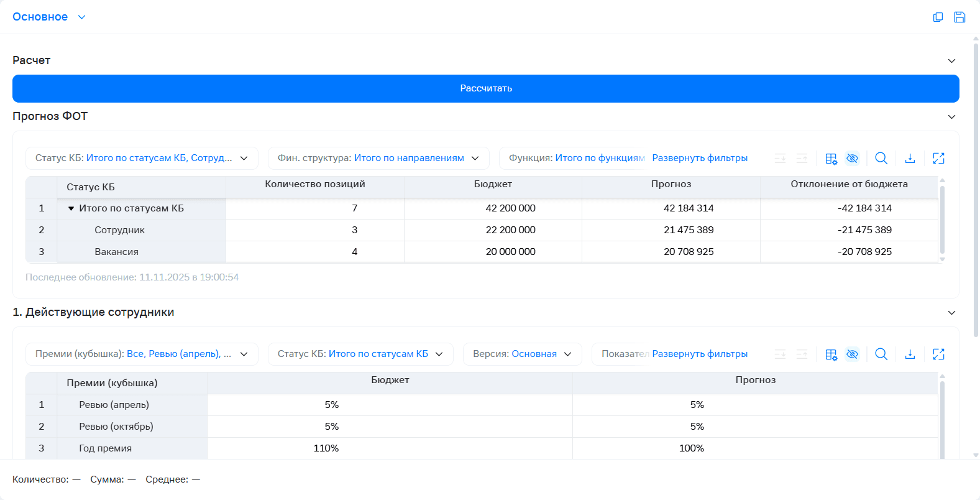Viewport: 980px width, 500px height.
Task: Open the Основное view menu
Action: coord(49,17)
